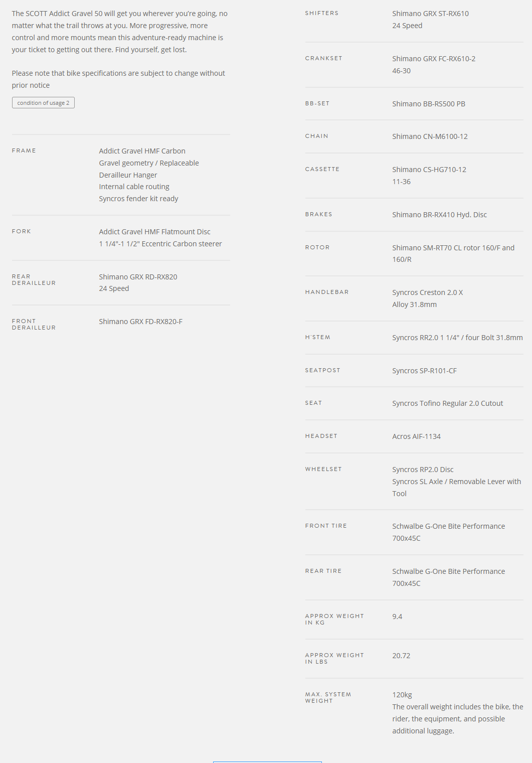Click the "Shimano CN-M6100-12" chain value
This screenshot has width=532, height=763.
430,136
